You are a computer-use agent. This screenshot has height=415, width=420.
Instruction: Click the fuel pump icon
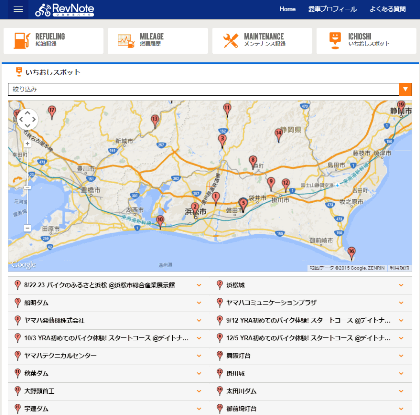(22, 40)
